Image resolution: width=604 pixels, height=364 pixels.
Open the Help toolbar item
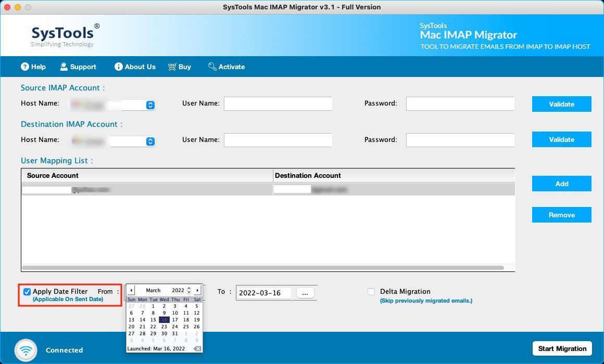[x=33, y=67]
